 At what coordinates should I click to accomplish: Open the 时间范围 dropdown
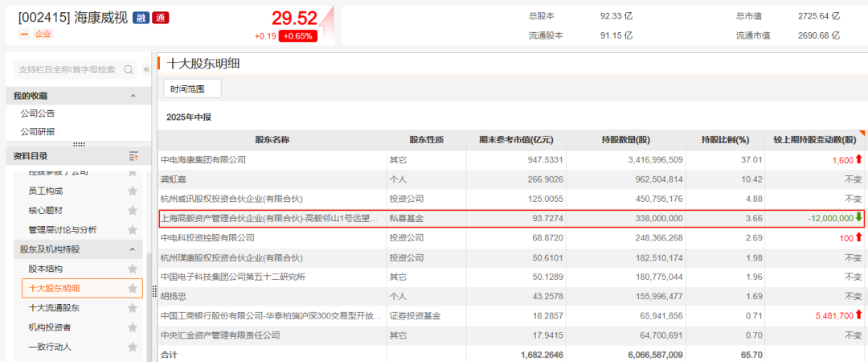192,88
